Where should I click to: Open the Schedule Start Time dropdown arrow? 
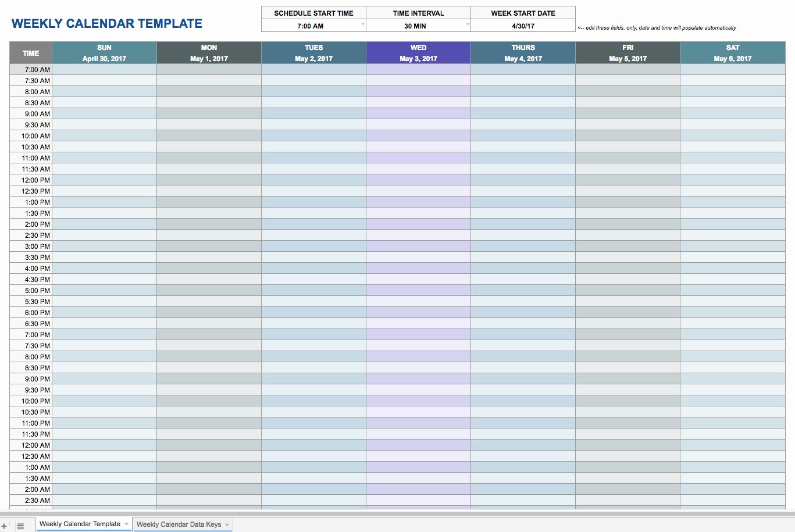(363, 24)
